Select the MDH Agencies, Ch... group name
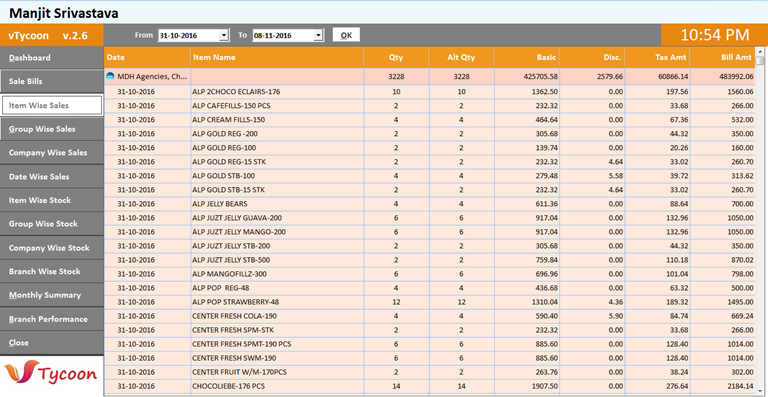This screenshot has height=397, width=768. coord(152,76)
